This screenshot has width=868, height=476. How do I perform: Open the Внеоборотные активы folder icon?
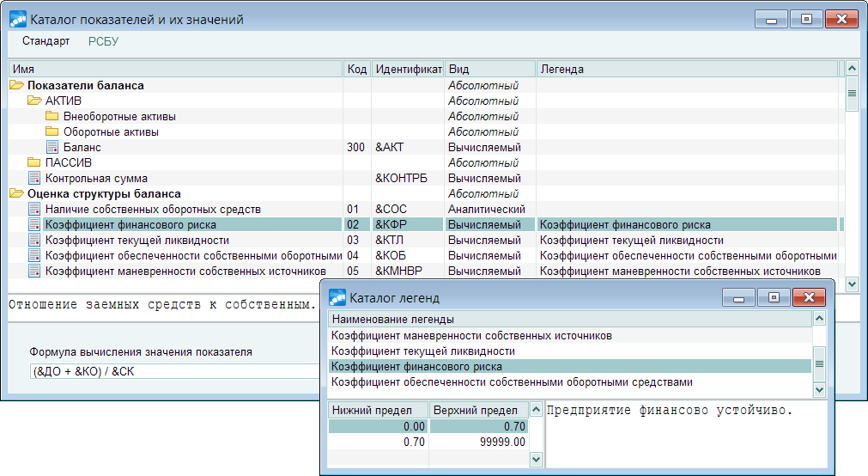click(52, 116)
